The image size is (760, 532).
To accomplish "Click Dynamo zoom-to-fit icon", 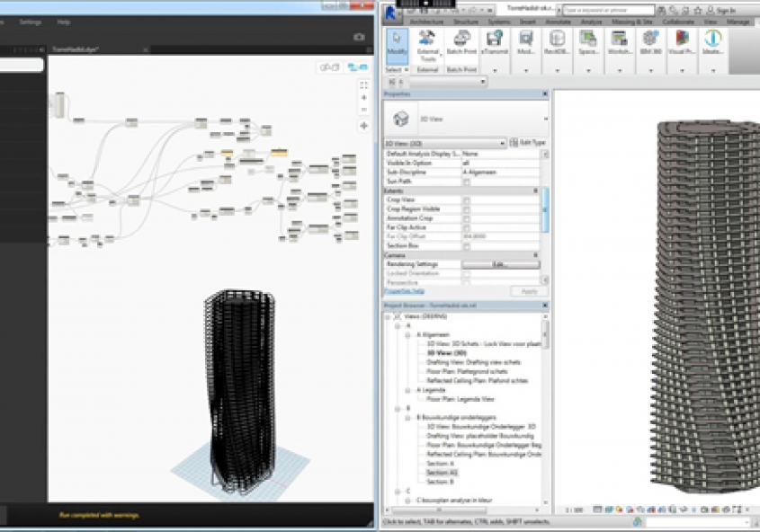I will pyautogui.click(x=363, y=84).
